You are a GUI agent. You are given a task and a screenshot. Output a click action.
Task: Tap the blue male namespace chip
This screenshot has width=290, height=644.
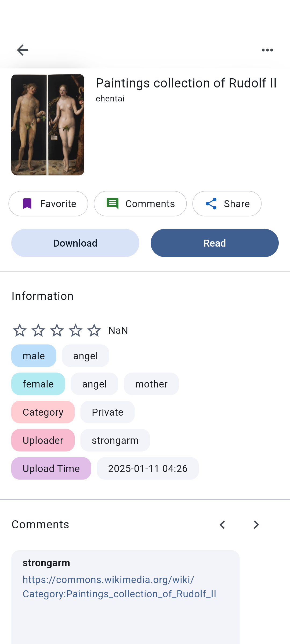click(34, 356)
